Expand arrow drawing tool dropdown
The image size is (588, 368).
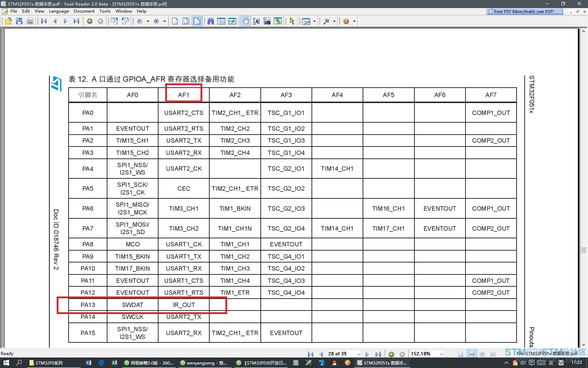point(334,21)
